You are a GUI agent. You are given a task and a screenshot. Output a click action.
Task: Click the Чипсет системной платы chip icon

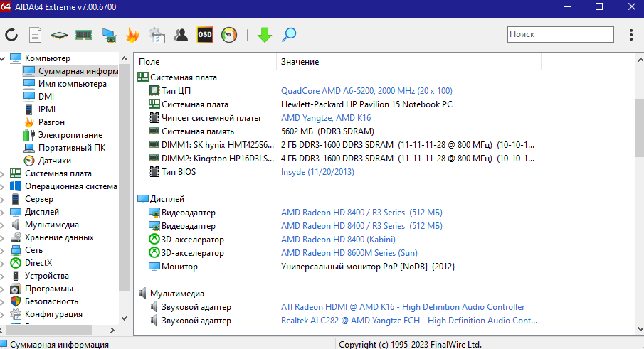[x=154, y=118]
